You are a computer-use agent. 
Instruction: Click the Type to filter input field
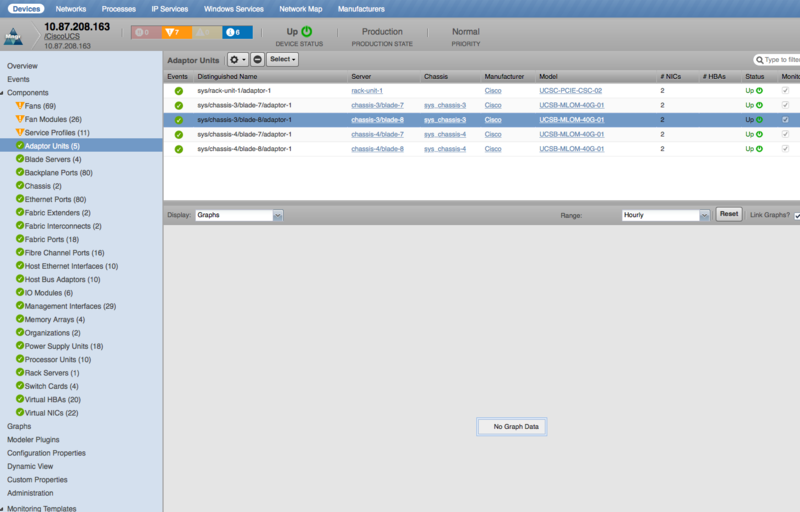pos(782,60)
